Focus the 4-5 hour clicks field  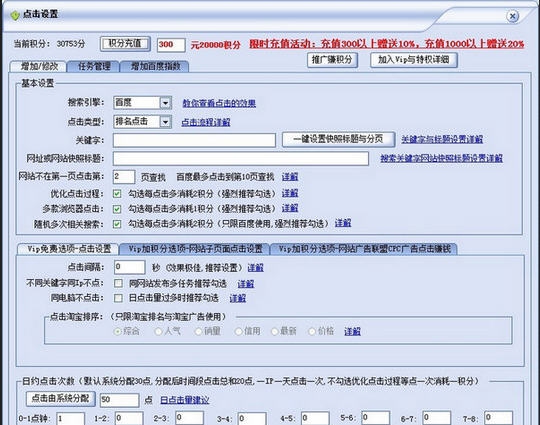pyautogui.click(x=315, y=418)
